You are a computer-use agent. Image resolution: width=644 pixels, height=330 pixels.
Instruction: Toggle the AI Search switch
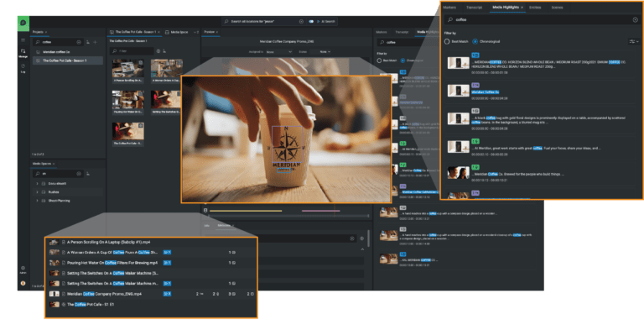pos(311,21)
